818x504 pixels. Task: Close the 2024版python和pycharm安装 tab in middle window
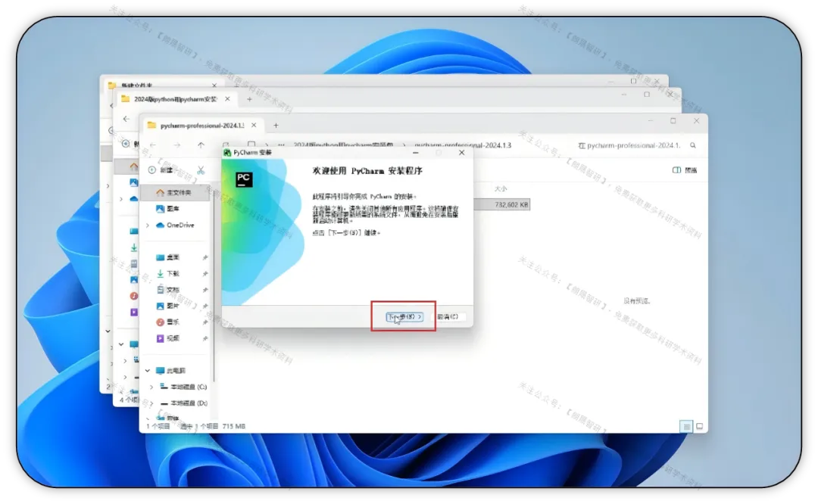(227, 99)
